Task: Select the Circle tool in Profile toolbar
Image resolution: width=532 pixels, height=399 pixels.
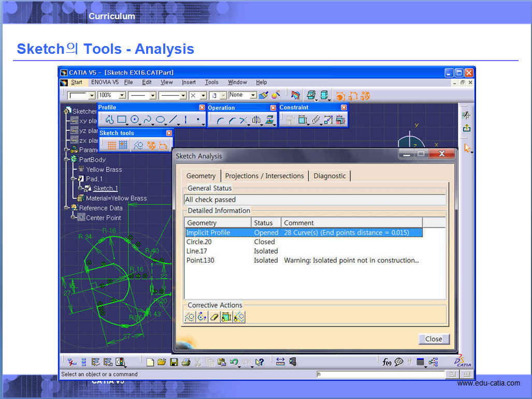Action: point(135,120)
